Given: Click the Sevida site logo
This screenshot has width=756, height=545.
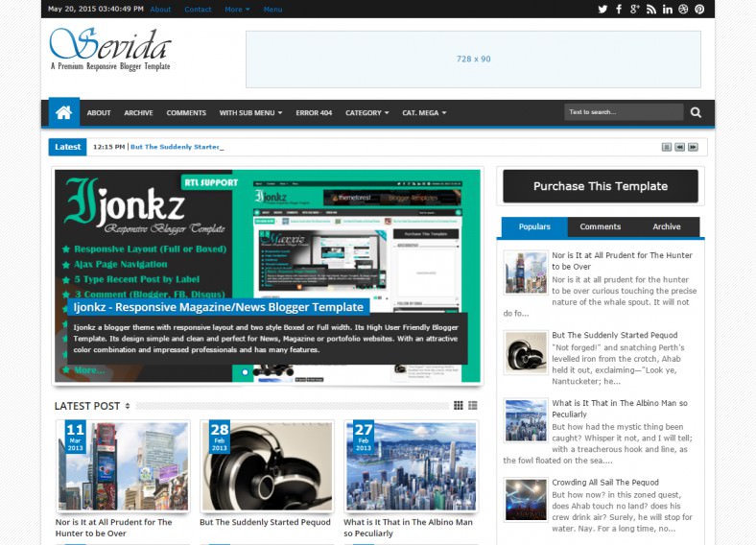Looking at the screenshot, I should (110, 49).
